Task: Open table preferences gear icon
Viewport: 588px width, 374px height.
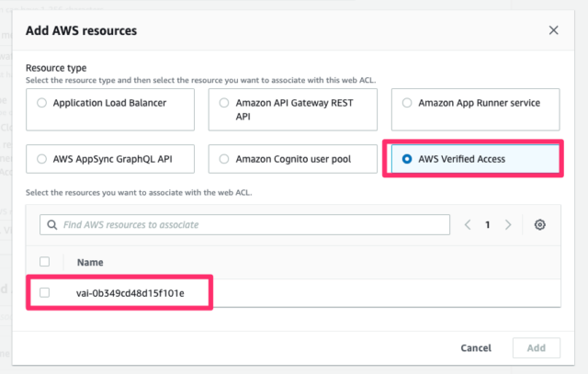Action: point(539,225)
